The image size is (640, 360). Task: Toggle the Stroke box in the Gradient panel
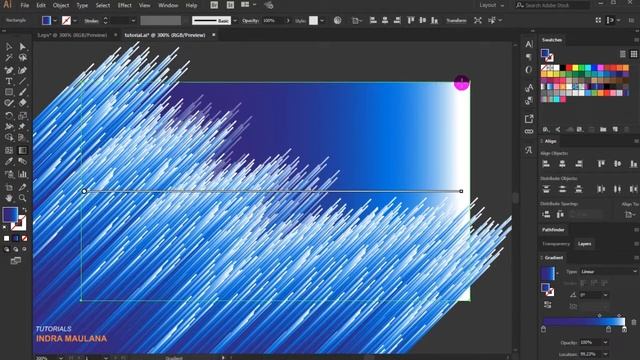pyautogui.click(x=550, y=292)
